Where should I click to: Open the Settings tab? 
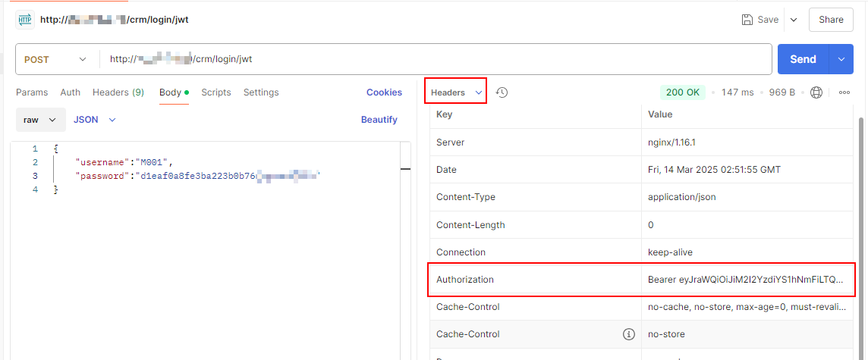coord(261,92)
